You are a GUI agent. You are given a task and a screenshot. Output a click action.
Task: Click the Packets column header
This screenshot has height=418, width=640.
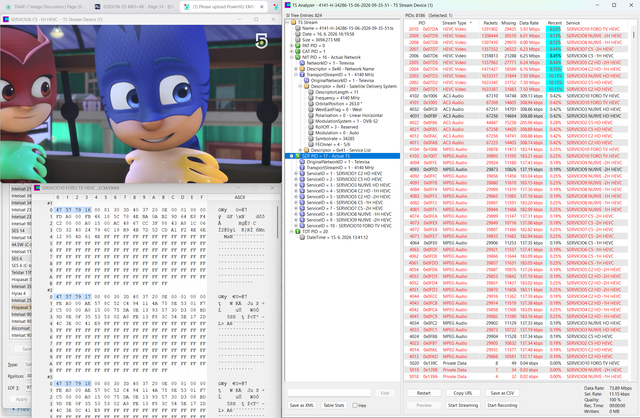point(490,23)
